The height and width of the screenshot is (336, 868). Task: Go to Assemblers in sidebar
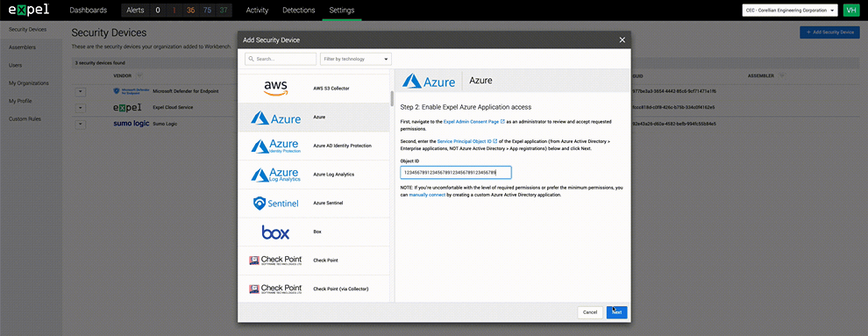pyautogui.click(x=22, y=47)
